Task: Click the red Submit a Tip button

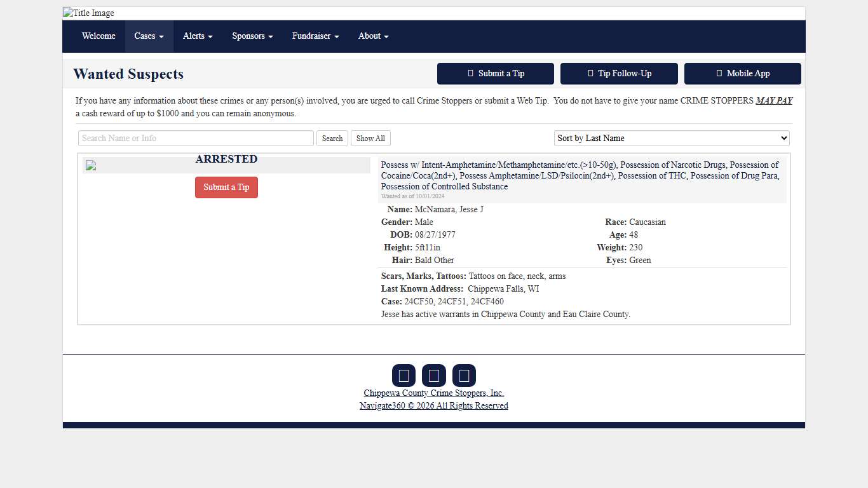Action: point(226,187)
